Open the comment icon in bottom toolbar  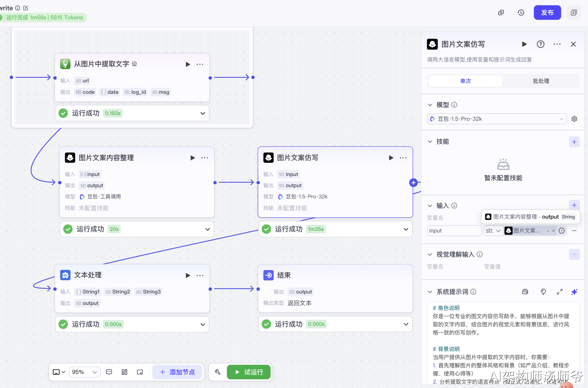point(109,372)
